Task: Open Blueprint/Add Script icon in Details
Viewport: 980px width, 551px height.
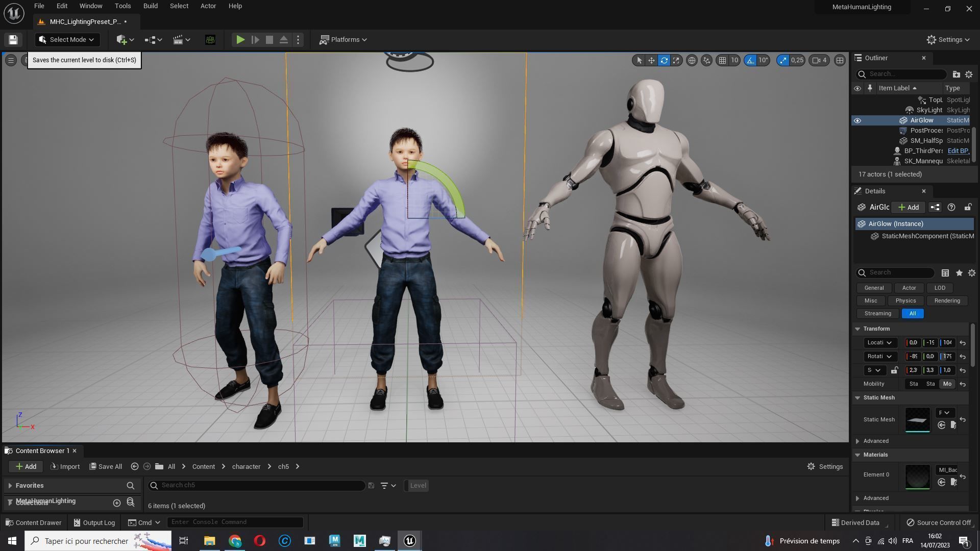Action: tap(935, 207)
